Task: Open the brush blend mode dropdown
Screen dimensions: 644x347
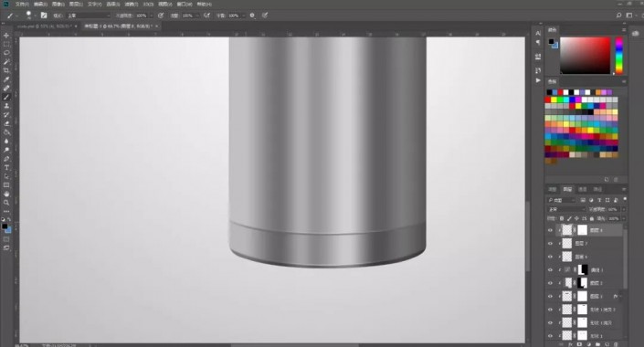Action: coord(89,16)
